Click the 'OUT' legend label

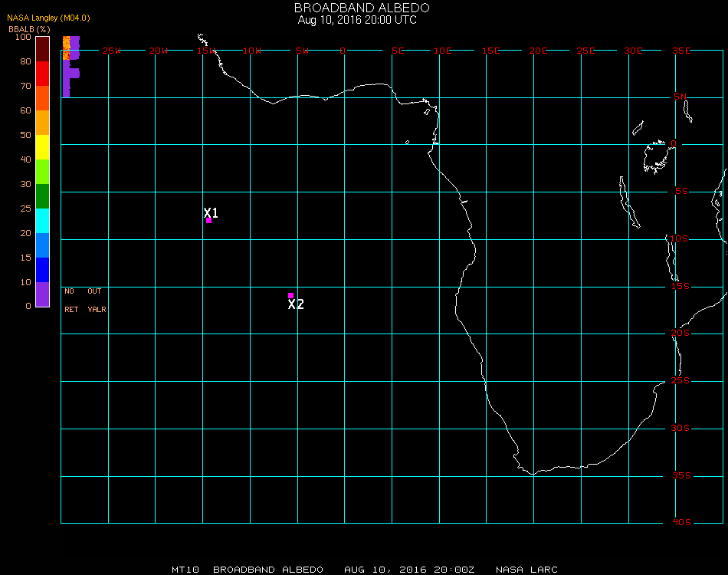(94, 291)
